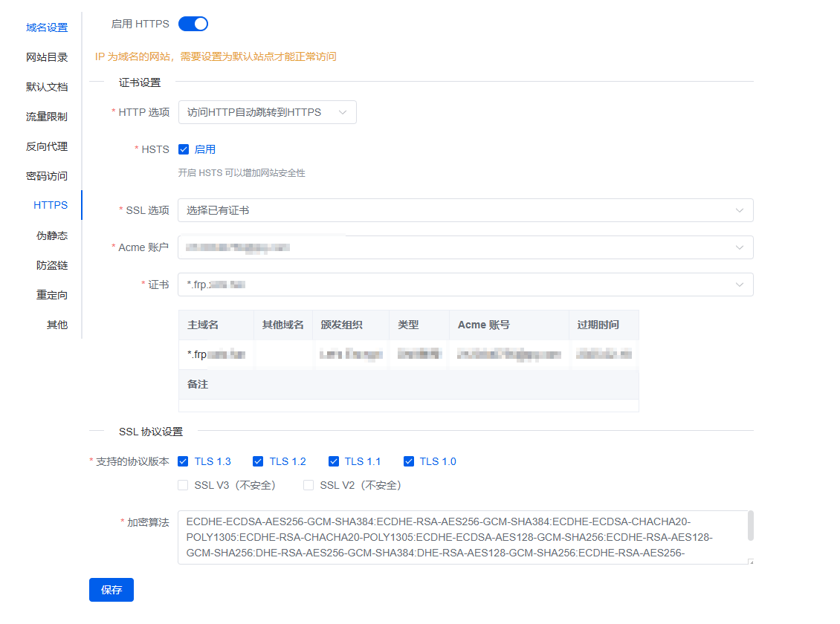840x624 pixels.
Task: Uncheck the HSTS 启用 checkbox
Action: point(184,149)
